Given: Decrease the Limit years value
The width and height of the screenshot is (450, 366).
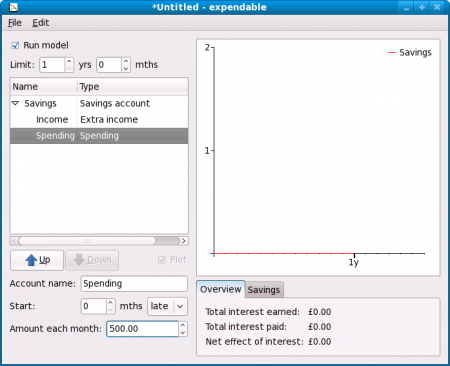Looking at the screenshot, I should click(69, 68).
